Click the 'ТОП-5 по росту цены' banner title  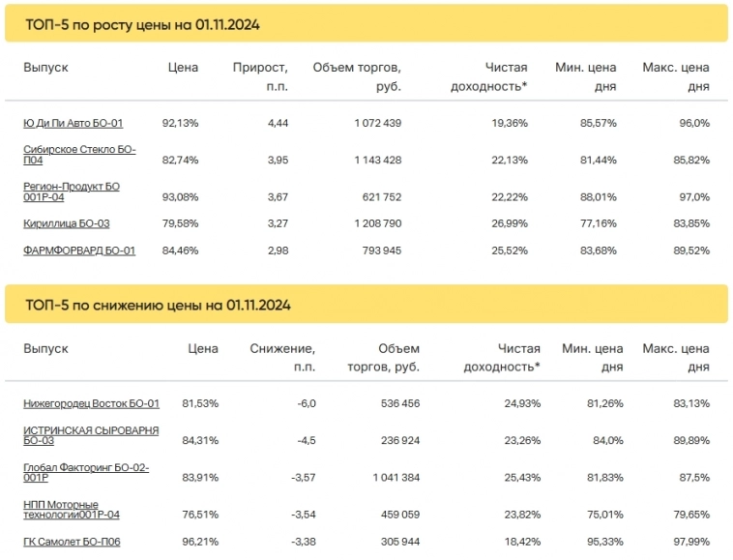pyautogui.click(x=142, y=23)
